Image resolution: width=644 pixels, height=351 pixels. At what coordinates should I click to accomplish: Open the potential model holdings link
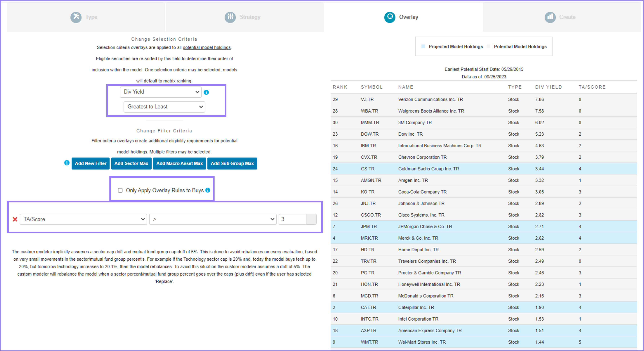point(206,48)
